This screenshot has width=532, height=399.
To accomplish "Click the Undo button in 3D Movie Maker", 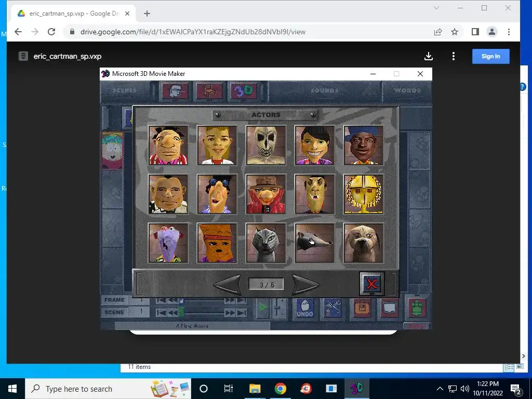I will tap(304, 309).
